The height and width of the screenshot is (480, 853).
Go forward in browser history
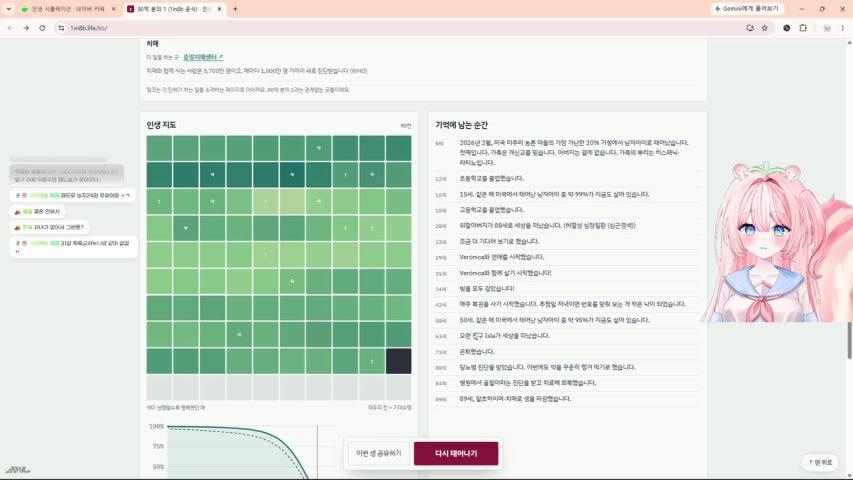[26, 28]
